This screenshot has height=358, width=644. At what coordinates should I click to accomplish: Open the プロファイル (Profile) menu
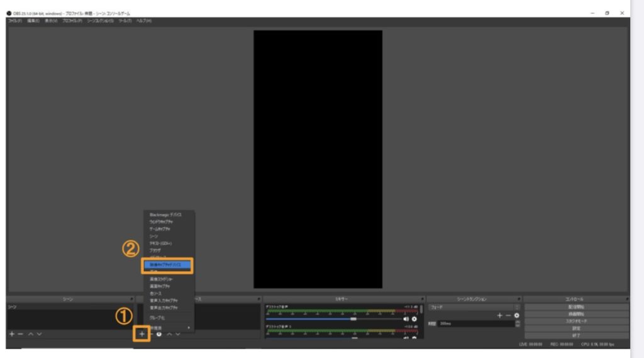[x=72, y=21]
